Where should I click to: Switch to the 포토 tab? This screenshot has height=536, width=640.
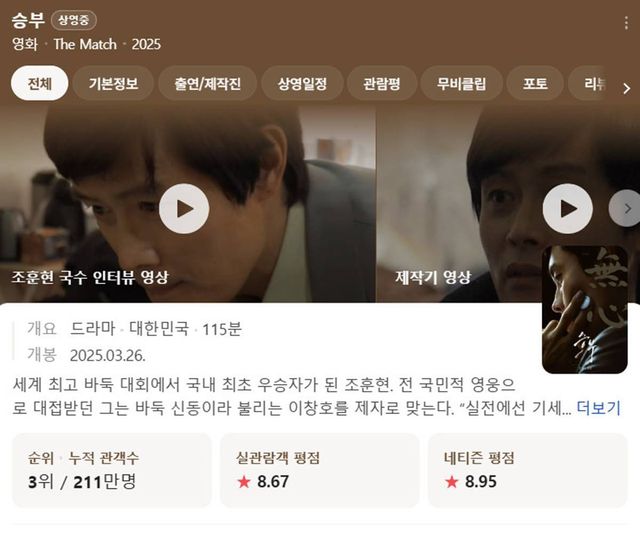point(535,83)
